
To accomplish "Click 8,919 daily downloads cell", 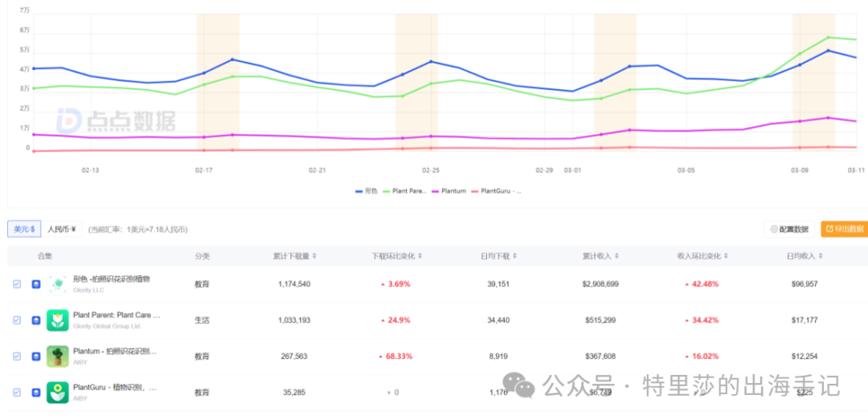I will [x=498, y=356].
